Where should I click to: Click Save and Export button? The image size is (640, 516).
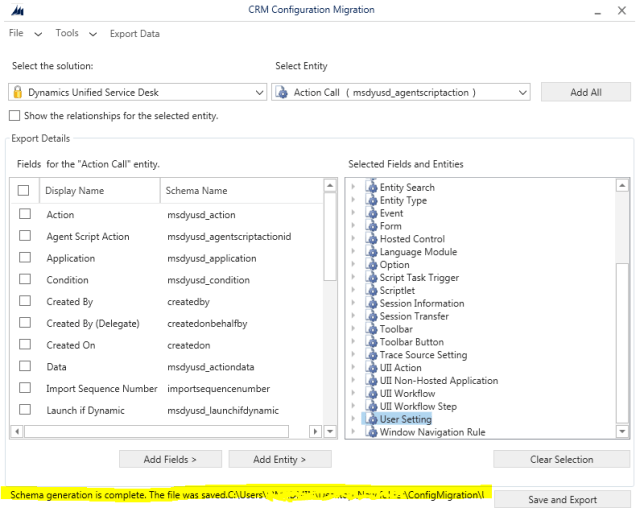coord(562,500)
